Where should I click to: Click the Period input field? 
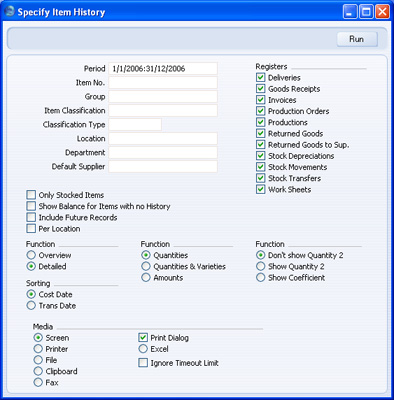click(x=163, y=69)
